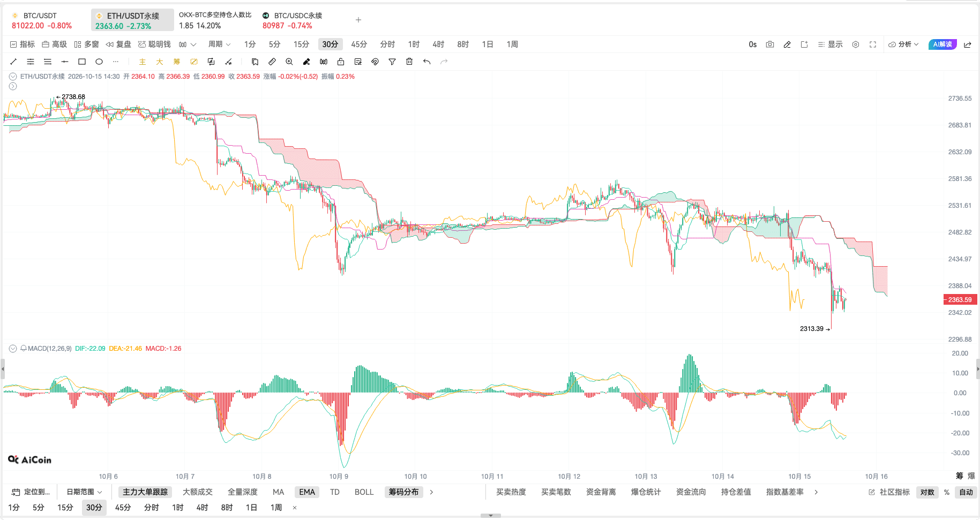Click the share arrow icon
The width and height of the screenshot is (980, 520).
(968, 44)
